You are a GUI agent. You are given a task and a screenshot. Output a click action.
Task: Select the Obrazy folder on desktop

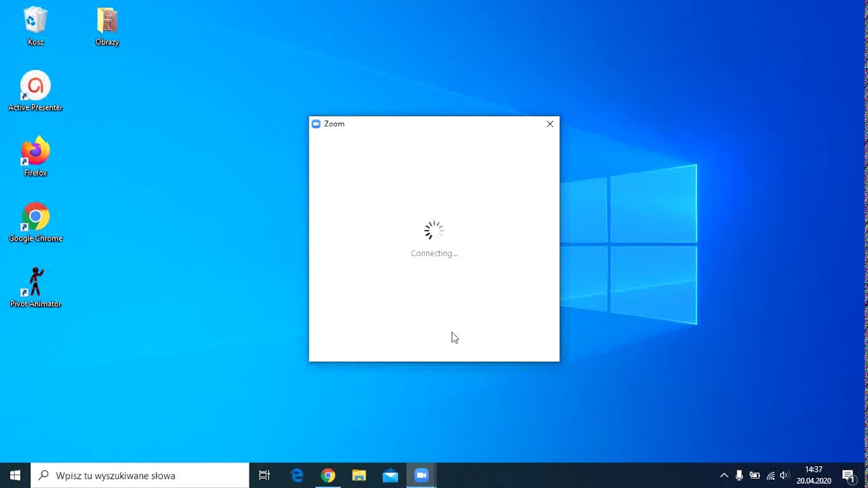pyautogui.click(x=107, y=26)
